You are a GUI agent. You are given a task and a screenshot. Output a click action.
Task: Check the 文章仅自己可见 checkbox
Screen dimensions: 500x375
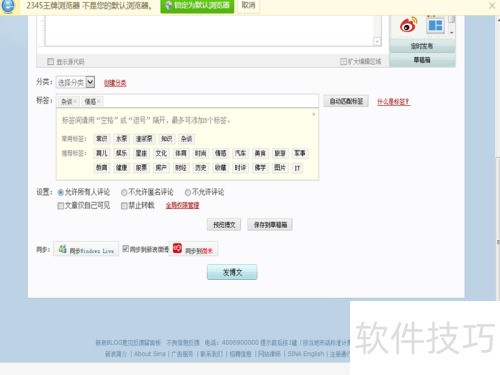[61, 206]
